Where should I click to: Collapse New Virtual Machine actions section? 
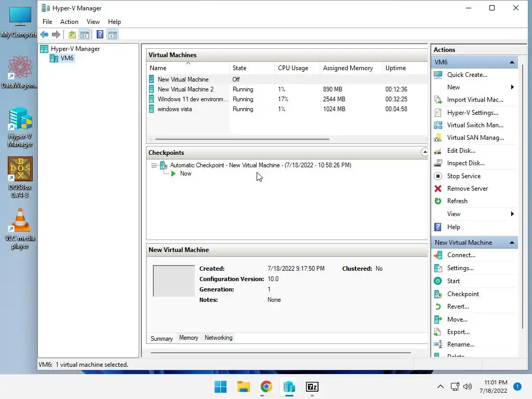(x=512, y=243)
